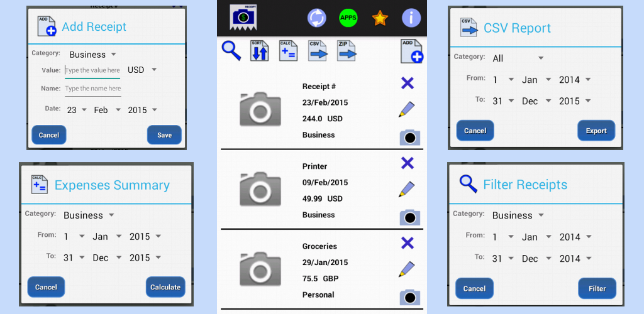
Task: Select the 244.0 USD amount text
Action: coord(323,119)
